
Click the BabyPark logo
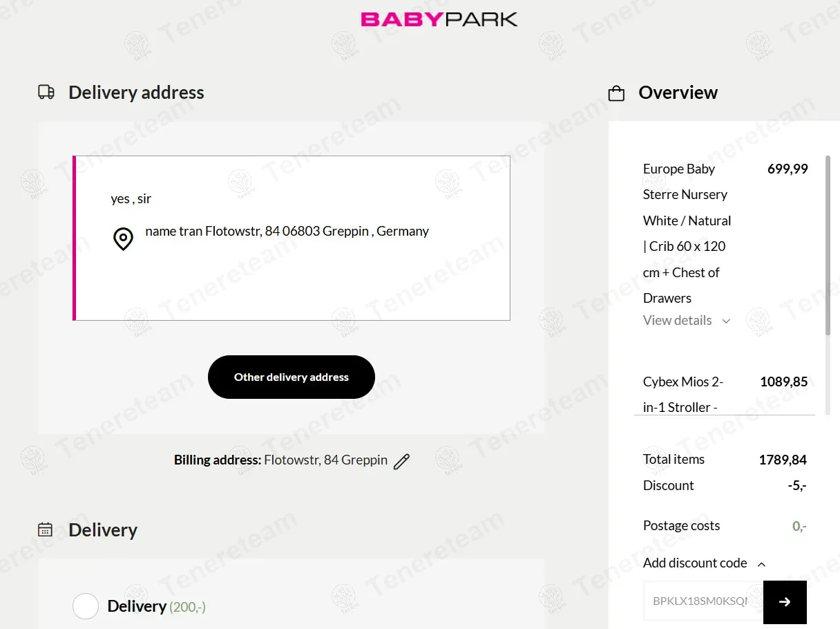point(439,19)
